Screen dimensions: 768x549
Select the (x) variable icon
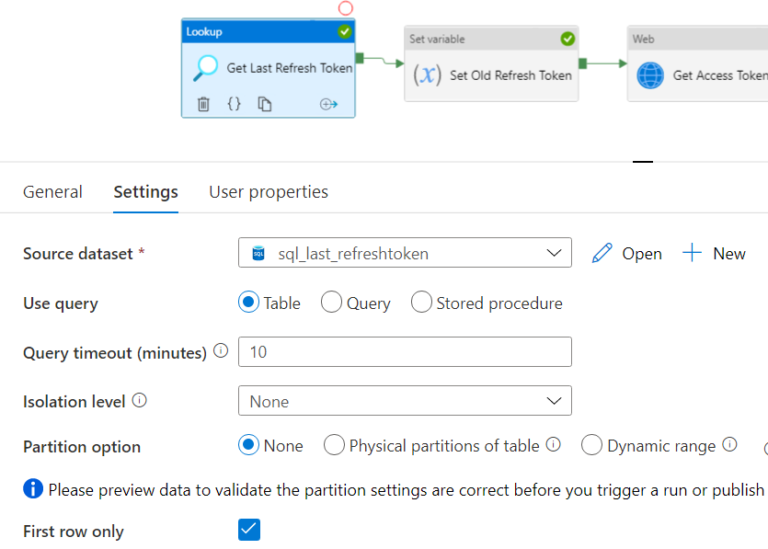click(x=427, y=75)
